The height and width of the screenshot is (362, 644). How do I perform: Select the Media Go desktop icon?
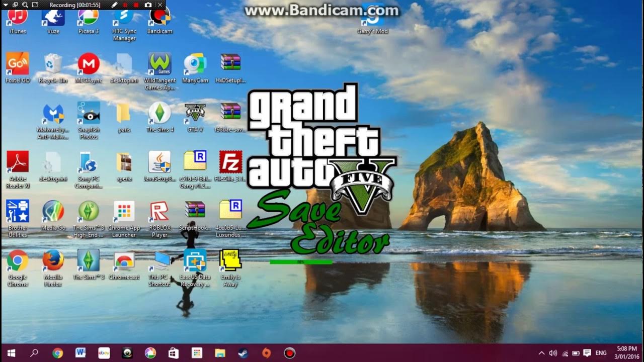click(x=53, y=216)
